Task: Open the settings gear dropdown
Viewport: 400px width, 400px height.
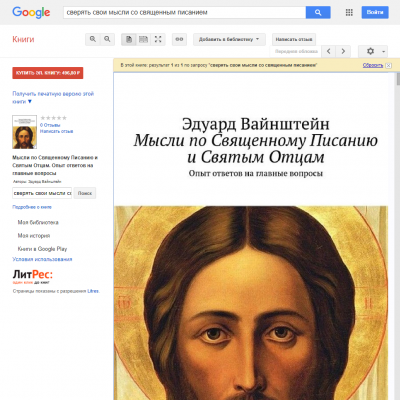Action: pyautogui.click(x=373, y=51)
